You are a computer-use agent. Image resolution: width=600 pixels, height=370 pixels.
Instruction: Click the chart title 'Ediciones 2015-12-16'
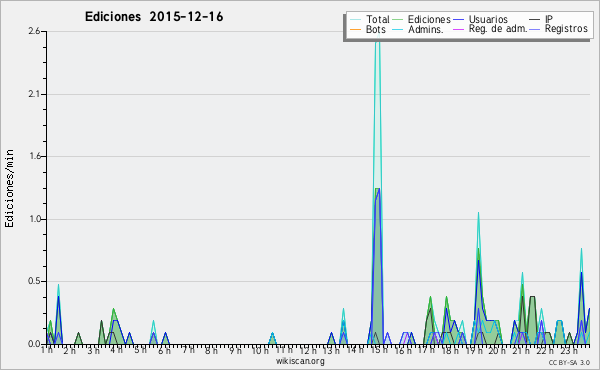[x=154, y=17]
